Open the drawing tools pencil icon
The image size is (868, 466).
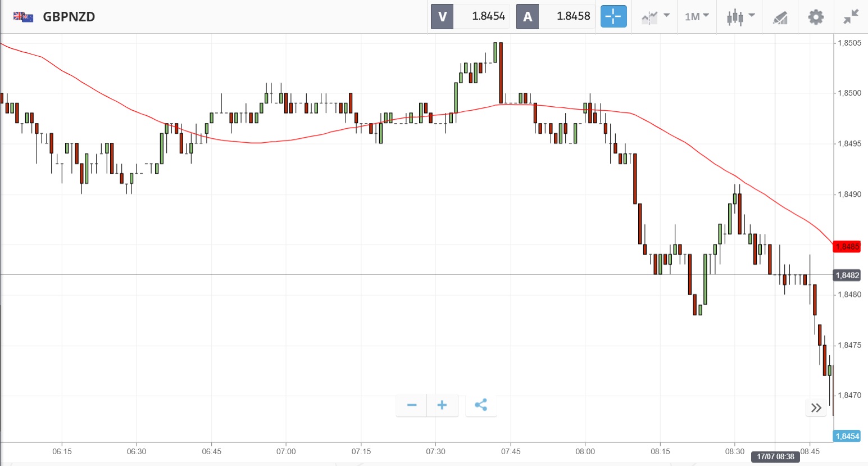(x=780, y=17)
